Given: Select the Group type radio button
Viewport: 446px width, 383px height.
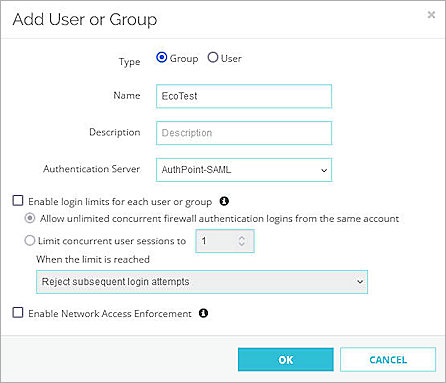Looking at the screenshot, I should pyautogui.click(x=162, y=58).
